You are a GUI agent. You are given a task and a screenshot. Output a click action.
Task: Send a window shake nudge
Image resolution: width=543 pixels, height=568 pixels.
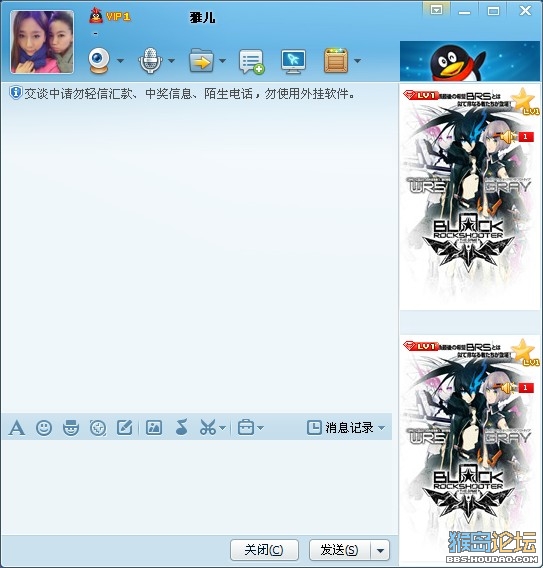(x=98, y=428)
